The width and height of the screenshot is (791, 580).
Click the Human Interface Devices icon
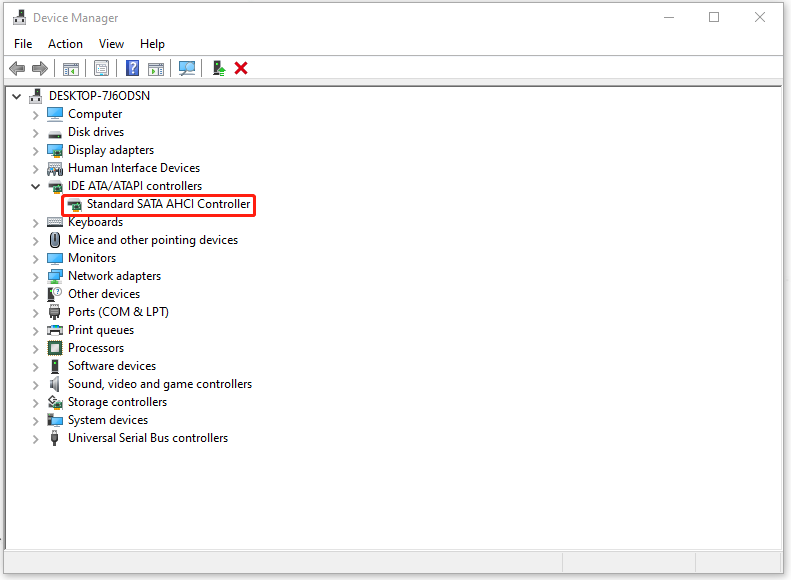click(x=55, y=168)
